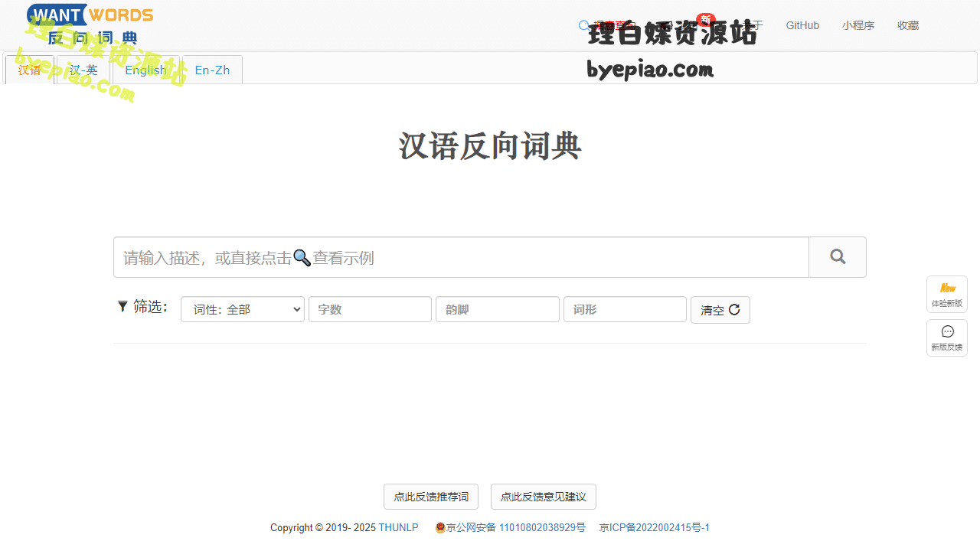Focus the 韵脚 rhyme filter field

coord(498,309)
